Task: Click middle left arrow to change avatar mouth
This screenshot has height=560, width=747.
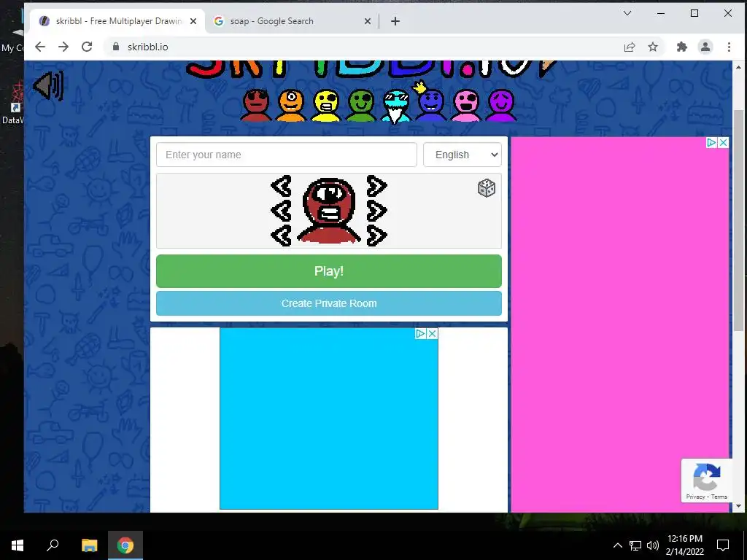Action: point(281,211)
